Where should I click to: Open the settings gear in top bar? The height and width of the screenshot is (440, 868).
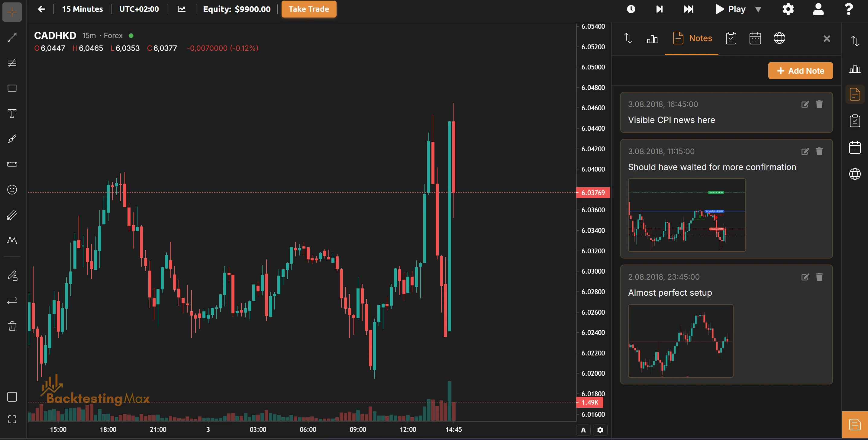(788, 9)
